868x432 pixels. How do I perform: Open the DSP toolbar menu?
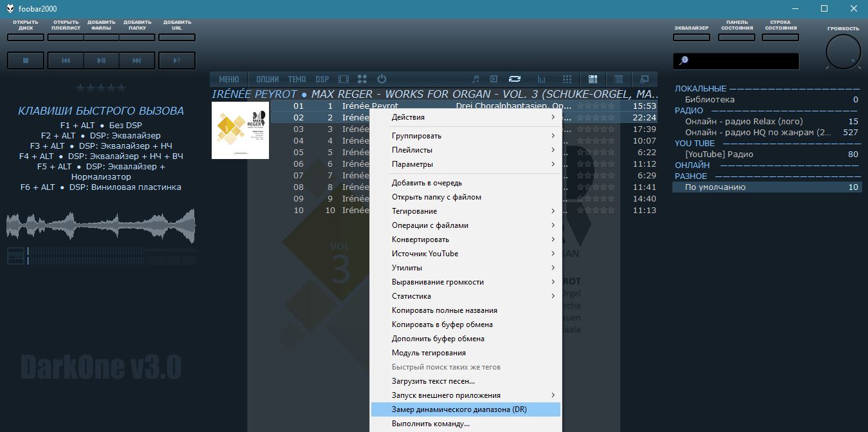pos(322,79)
